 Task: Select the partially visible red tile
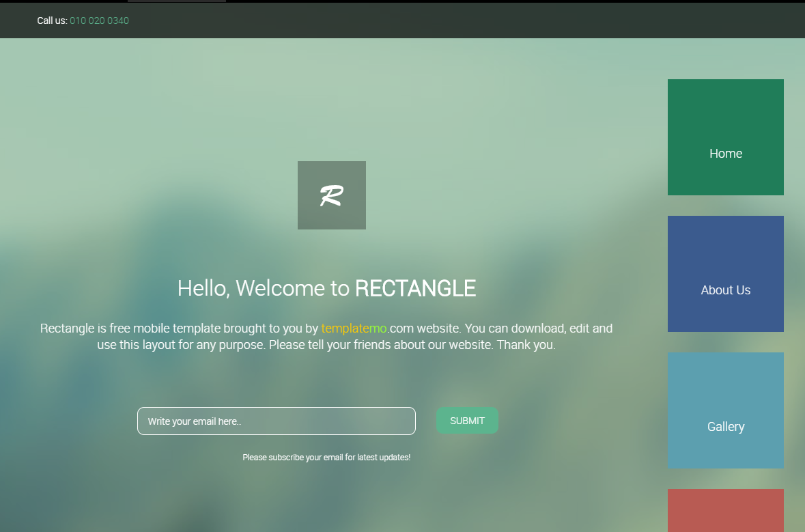tap(725, 510)
